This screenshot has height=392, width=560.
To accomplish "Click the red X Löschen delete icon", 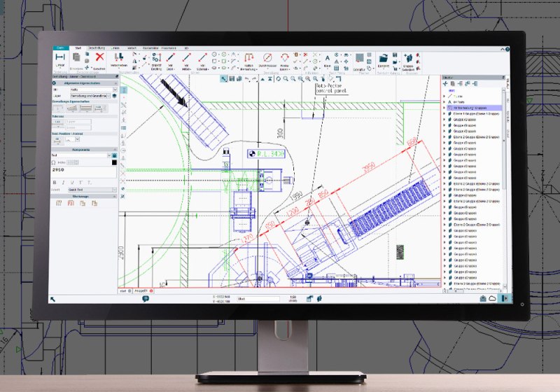I will pyautogui.click(x=100, y=58).
